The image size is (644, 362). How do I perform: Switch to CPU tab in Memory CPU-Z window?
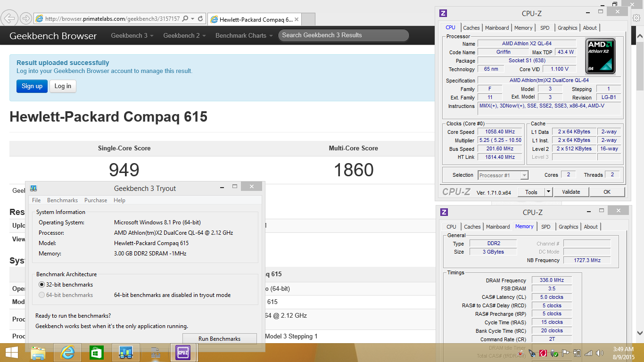(452, 227)
